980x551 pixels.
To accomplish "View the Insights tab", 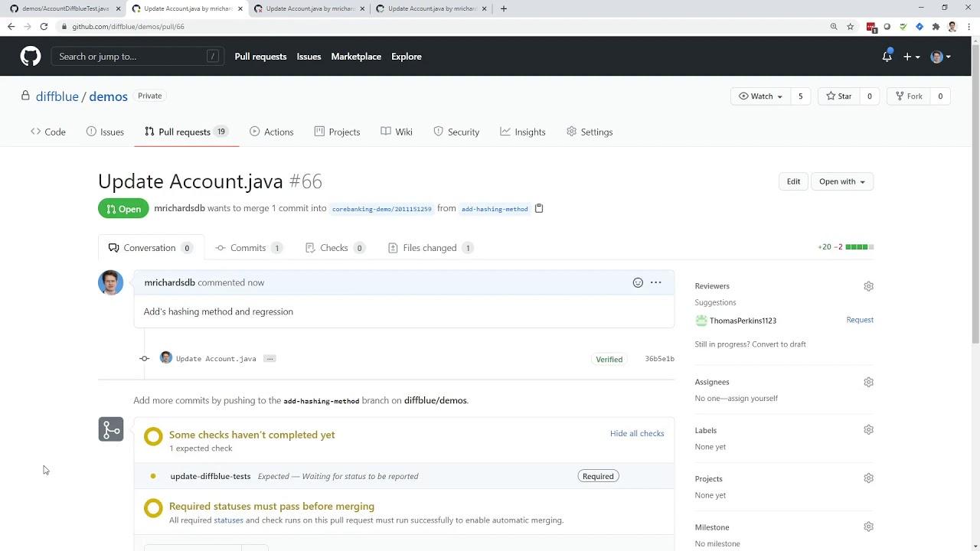I will pyautogui.click(x=523, y=132).
